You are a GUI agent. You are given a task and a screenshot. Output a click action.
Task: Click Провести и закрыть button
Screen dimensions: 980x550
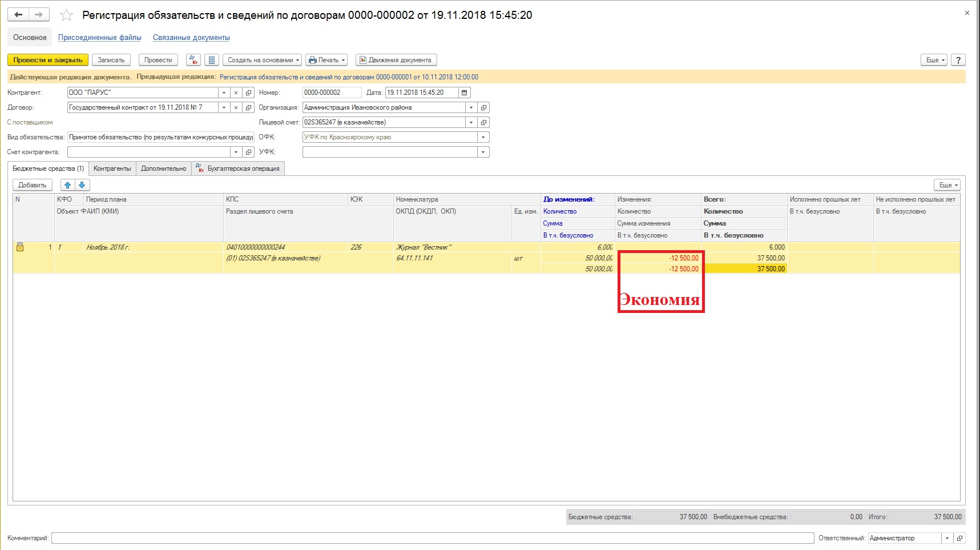[48, 60]
